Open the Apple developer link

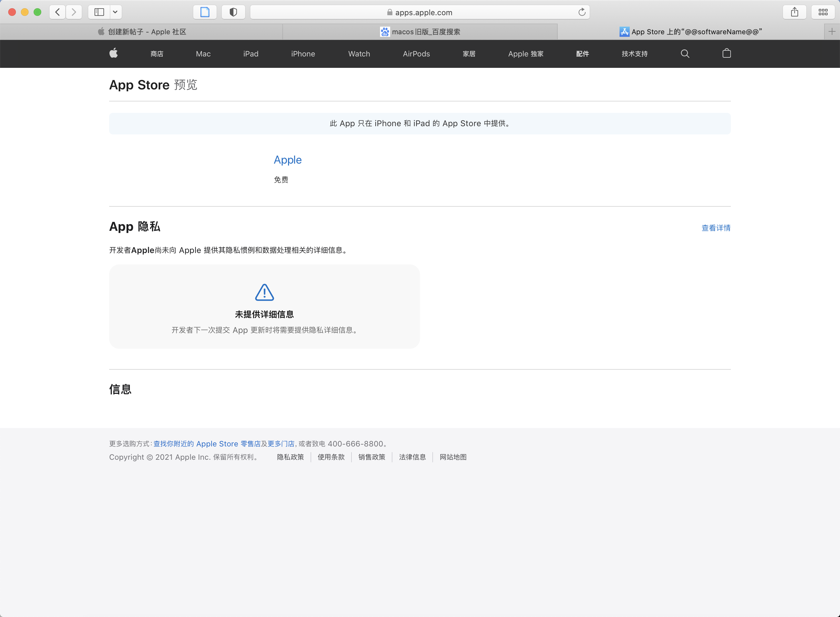[287, 160]
